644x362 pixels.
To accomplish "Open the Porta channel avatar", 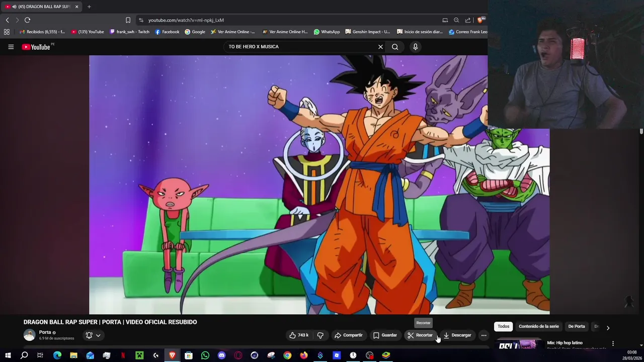I will (x=30, y=335).
